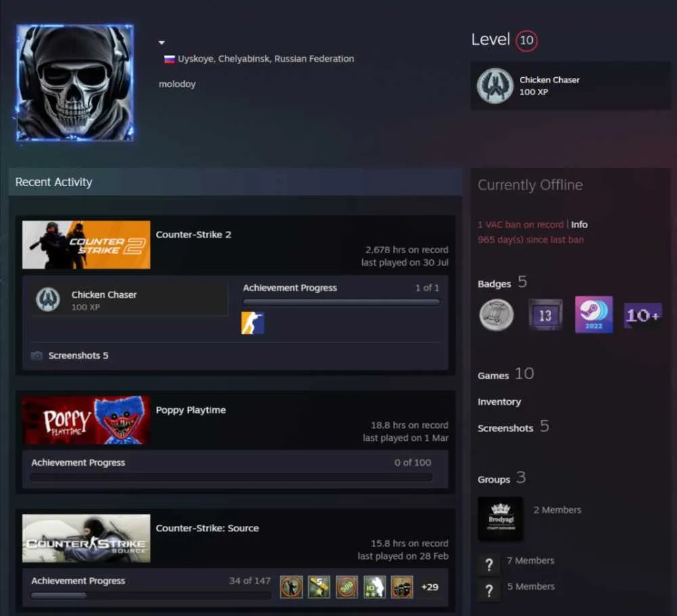This screenshot has width=677, height=616.
Task: Open the Poppy Playtime game title
Action: click(x=191, y=410)
